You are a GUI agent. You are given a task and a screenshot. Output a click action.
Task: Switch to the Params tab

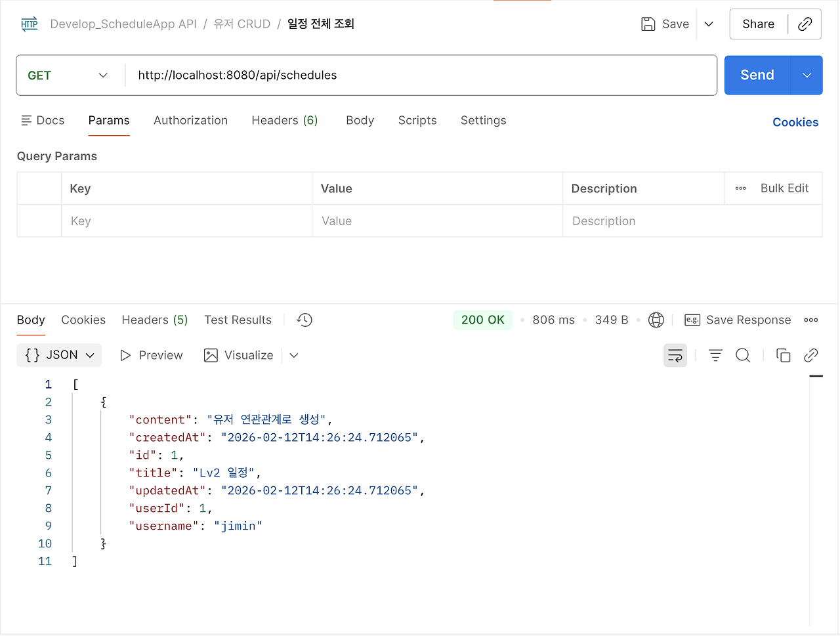coord(109,120)
